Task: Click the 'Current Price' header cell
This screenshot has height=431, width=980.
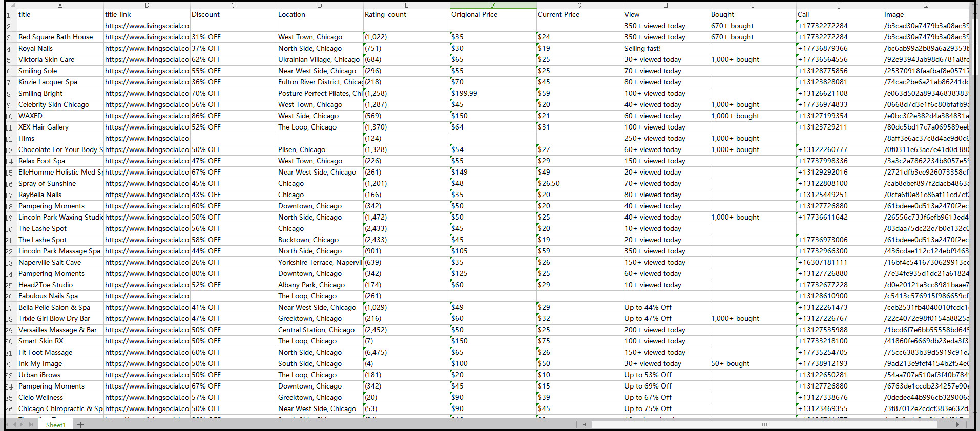Action: (x=579, y=15)
